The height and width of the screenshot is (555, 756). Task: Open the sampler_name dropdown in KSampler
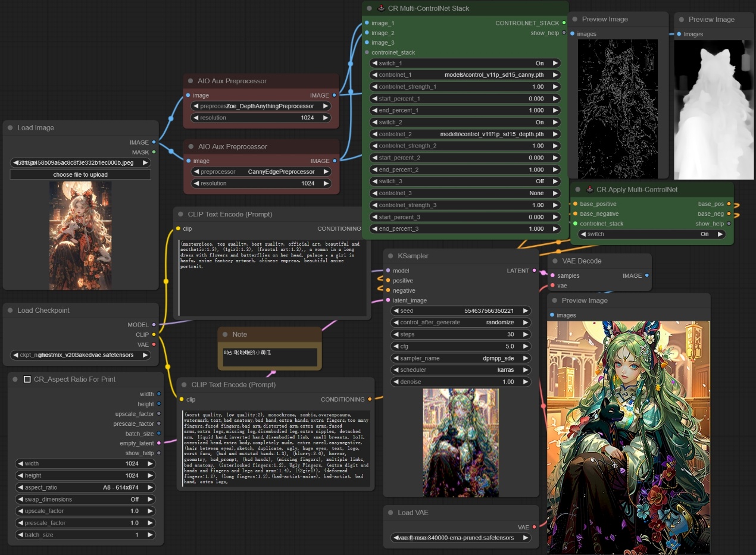tap(461, 358)
